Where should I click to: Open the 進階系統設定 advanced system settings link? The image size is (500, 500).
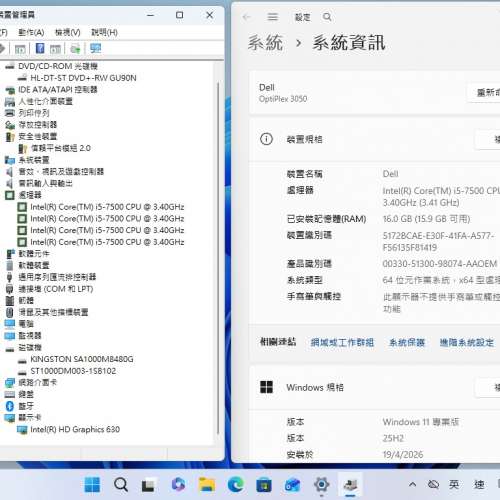click(x=466, y=342)
